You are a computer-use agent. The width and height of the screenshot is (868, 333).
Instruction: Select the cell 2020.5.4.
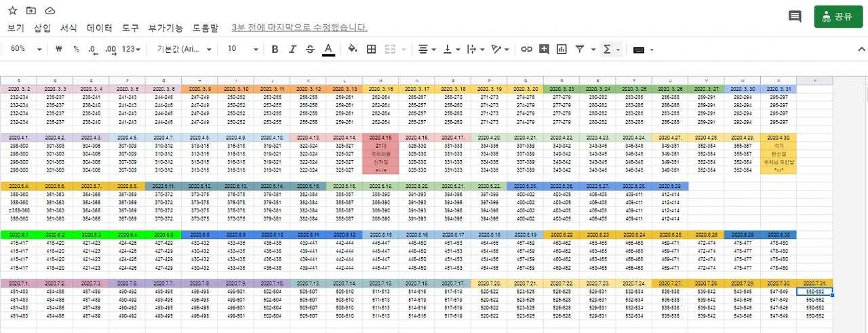tap(18, 186)
